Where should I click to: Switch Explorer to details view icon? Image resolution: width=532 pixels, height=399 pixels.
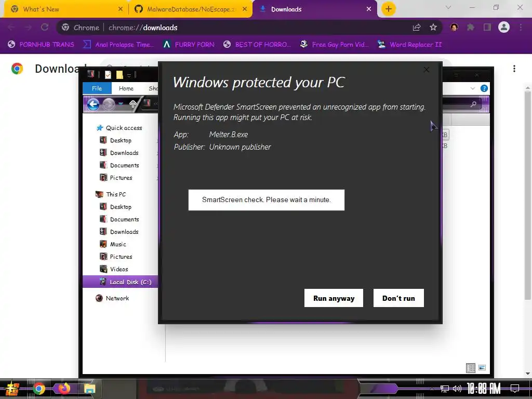[x=471, y=368]
